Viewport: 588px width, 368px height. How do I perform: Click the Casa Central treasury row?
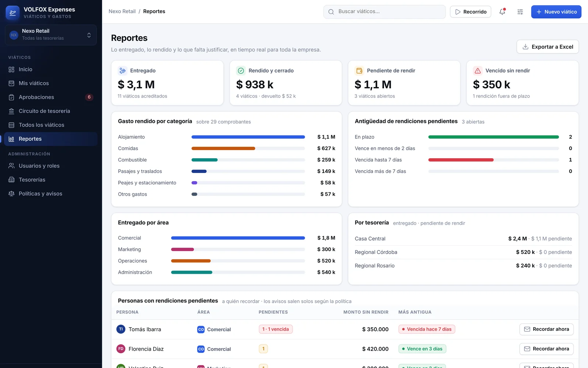463,239
